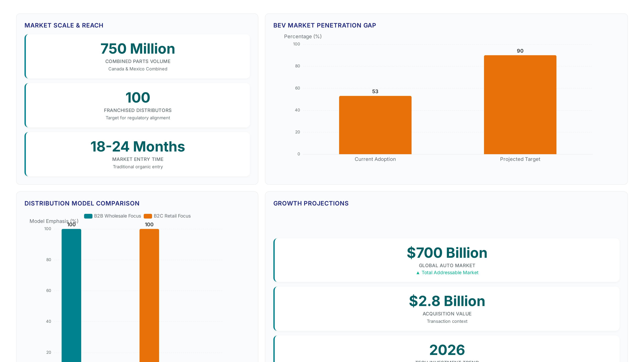Click the B2C Retail Focus legend label

[x=172, y=216]
